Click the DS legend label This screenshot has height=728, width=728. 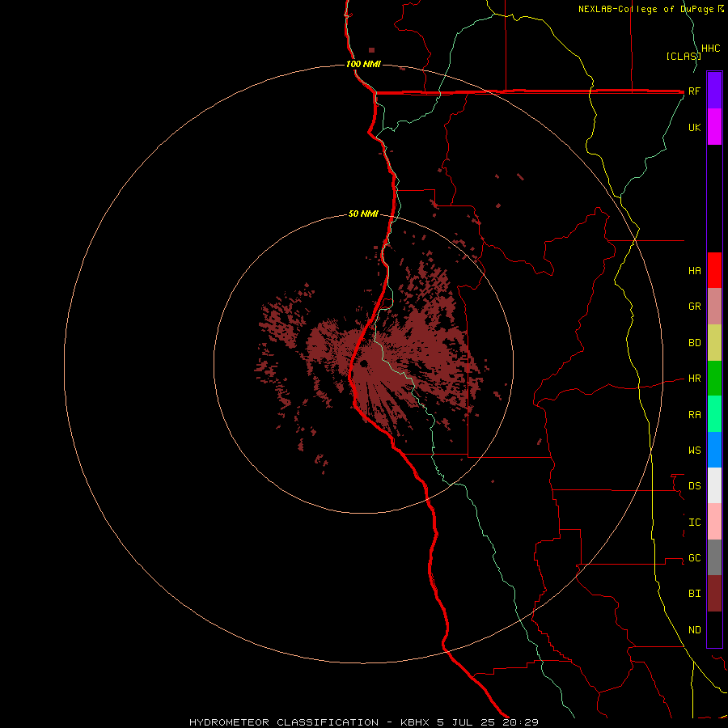694,486
